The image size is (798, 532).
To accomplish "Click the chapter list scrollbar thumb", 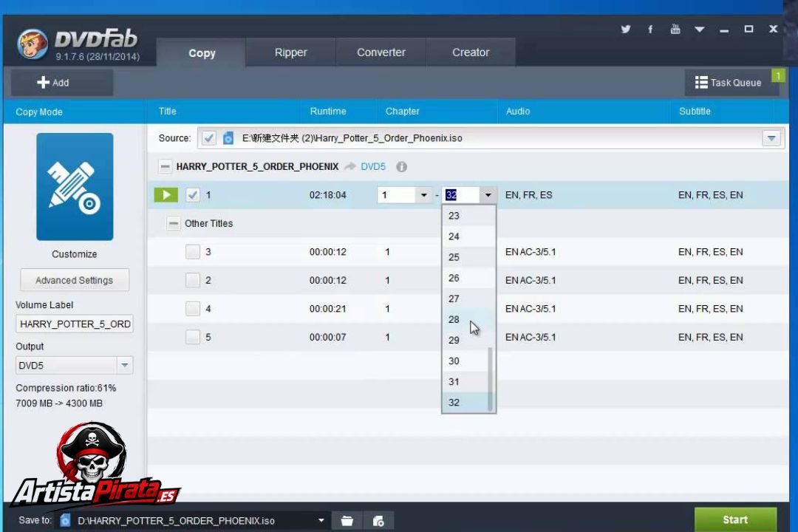I will (x=490, y=379).
